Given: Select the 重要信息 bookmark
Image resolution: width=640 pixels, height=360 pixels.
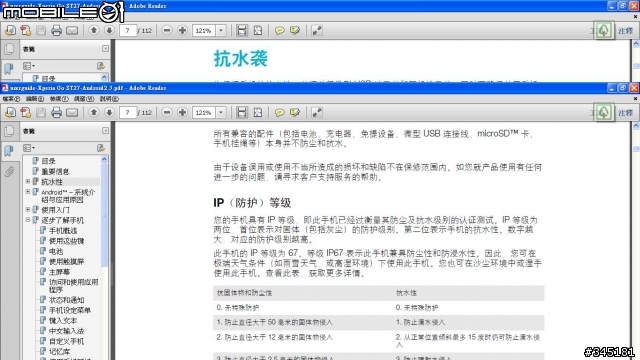Looking at the screenshot, I should point(56,171).
